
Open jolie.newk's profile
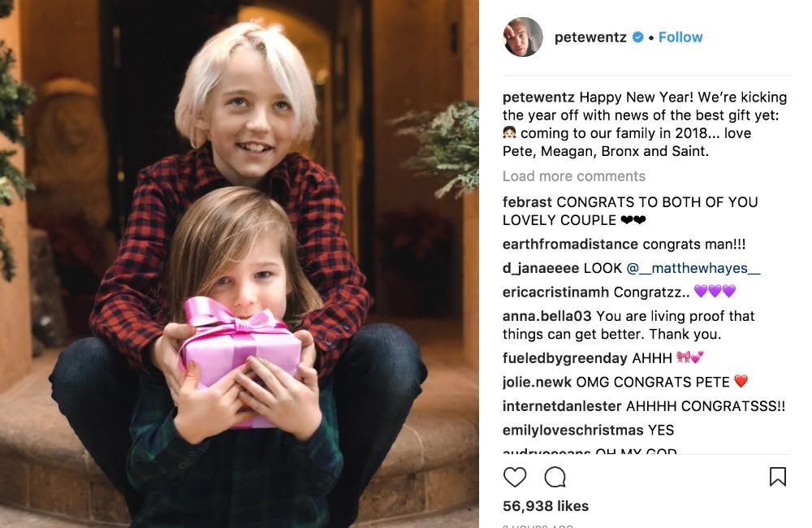(x=537, y=382)
